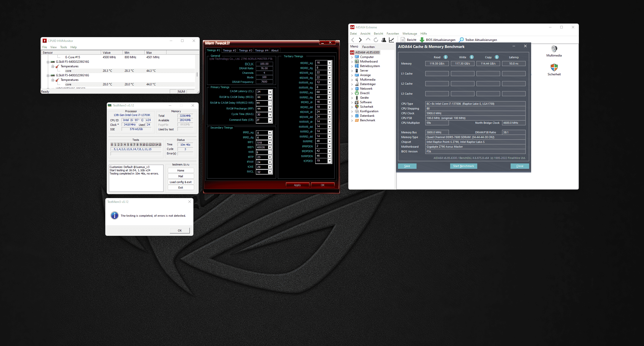Open the Tools menu in HWMonitor
644x346 pixels.
point(63,47)
